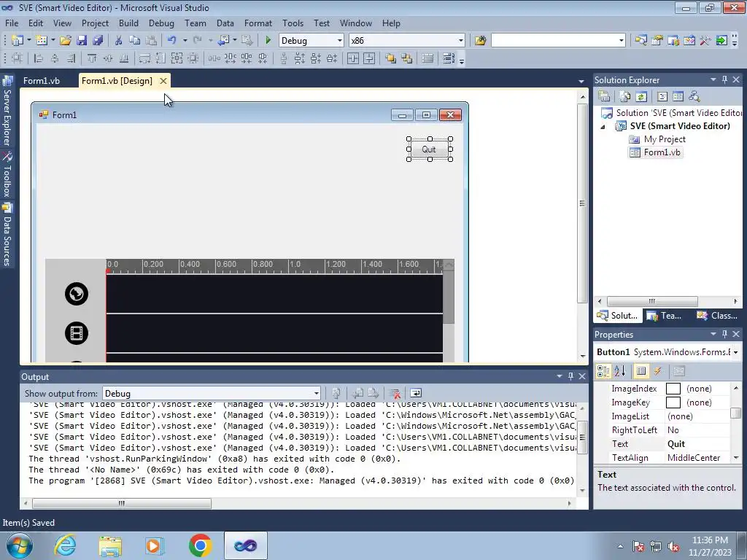Switch to Class View tab

tap(718, 315)
